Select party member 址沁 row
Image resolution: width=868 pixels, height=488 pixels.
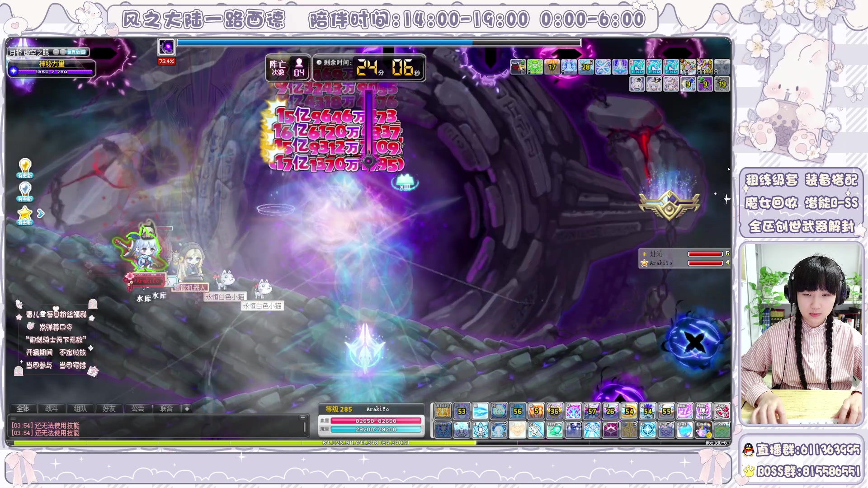(684, 254)
